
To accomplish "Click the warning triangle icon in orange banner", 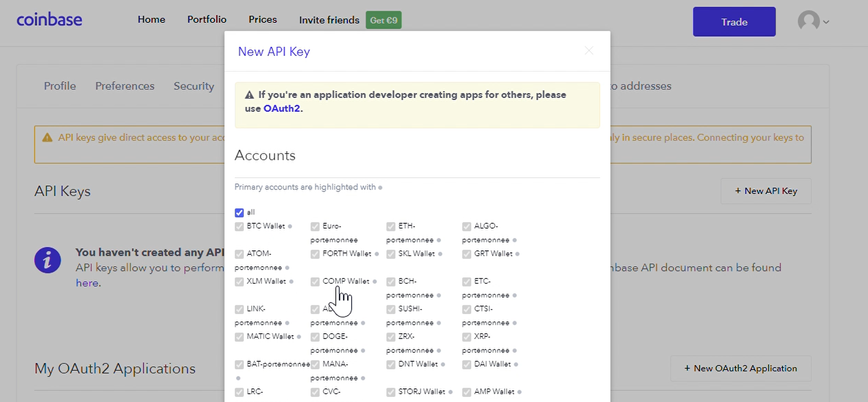I will click(47, 138).
